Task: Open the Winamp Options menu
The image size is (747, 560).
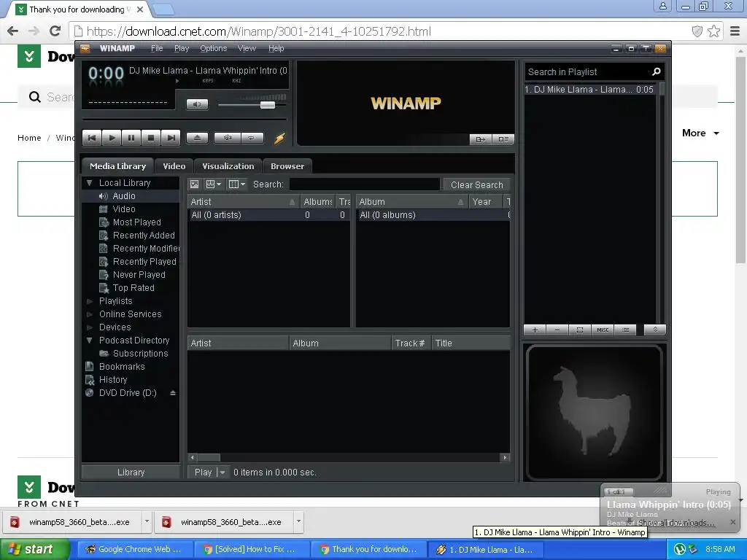Action: point(214,48)
